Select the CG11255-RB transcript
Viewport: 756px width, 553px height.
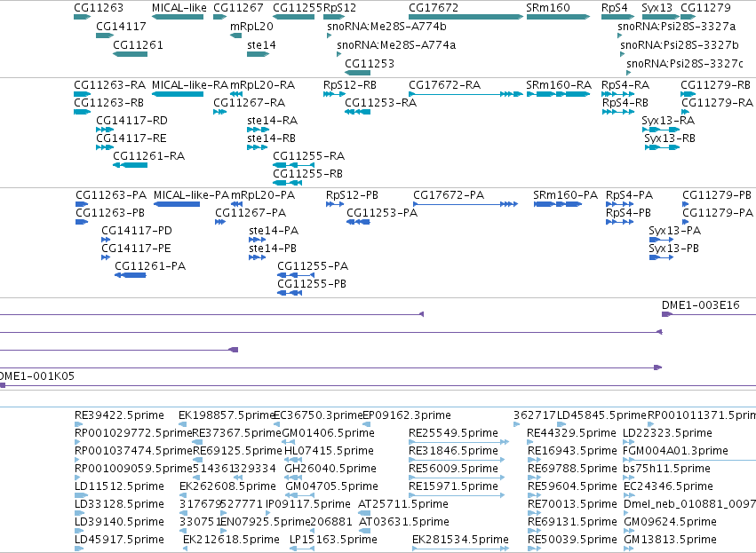coord(287,183)
